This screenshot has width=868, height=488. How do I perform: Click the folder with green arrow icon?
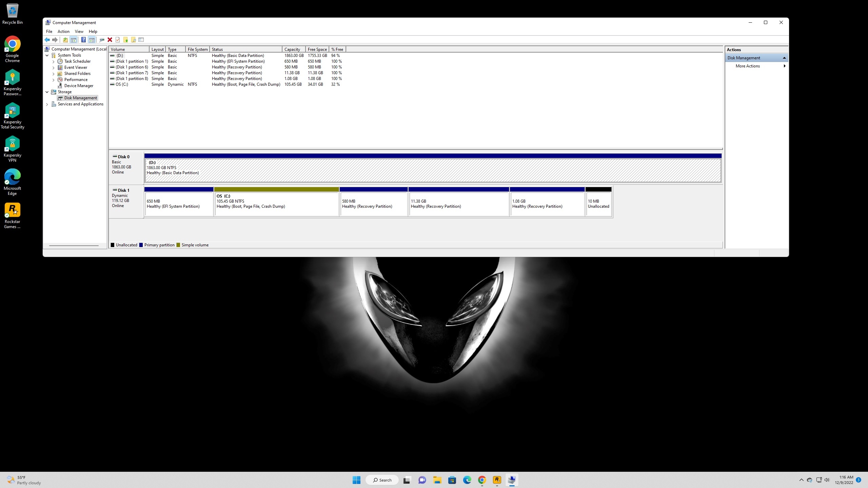126,40
